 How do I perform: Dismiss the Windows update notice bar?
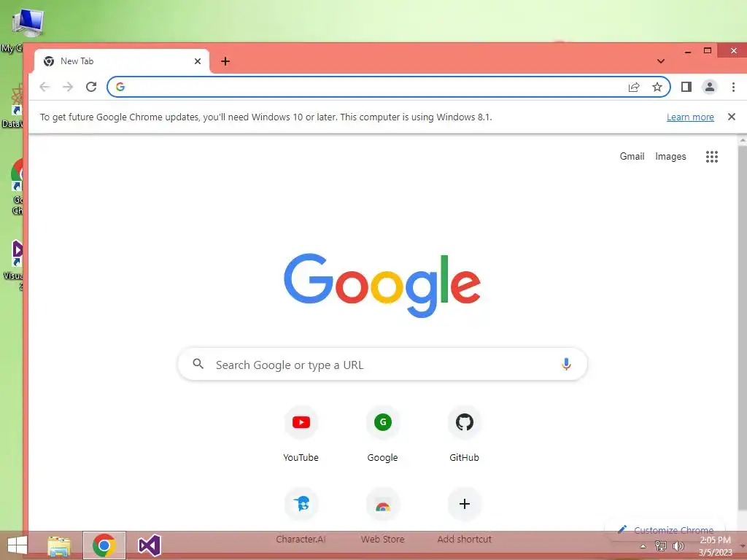pos(732,117)
